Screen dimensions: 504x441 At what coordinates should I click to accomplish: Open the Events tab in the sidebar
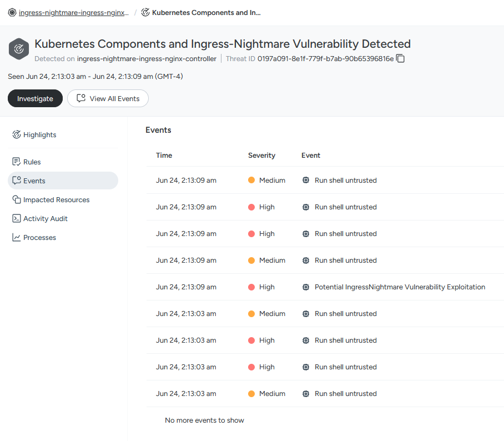click(x=63, y=181)
